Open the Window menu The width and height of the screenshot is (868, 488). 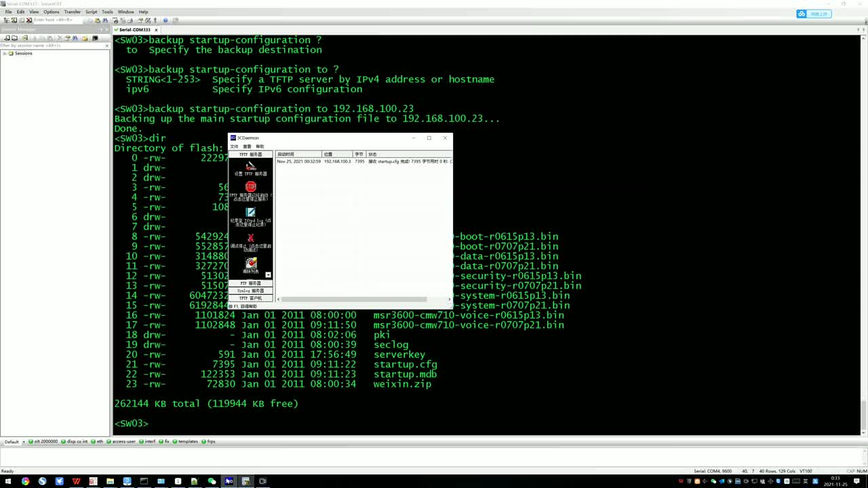point(125,12)
